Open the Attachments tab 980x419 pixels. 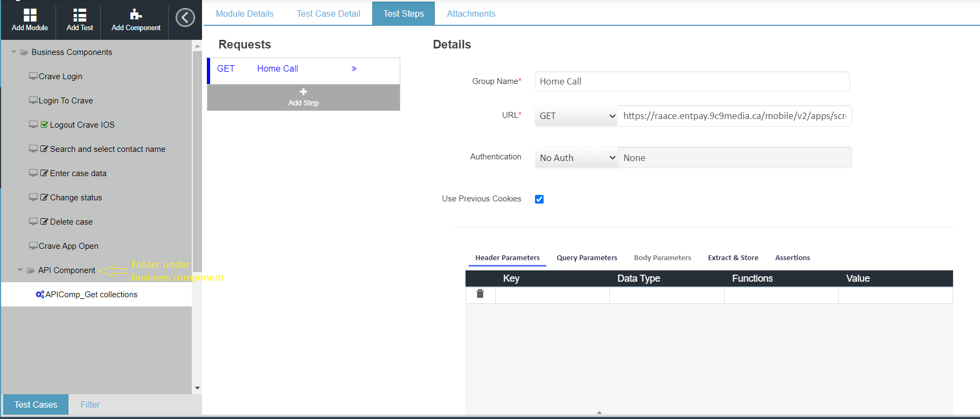[471, 13]
